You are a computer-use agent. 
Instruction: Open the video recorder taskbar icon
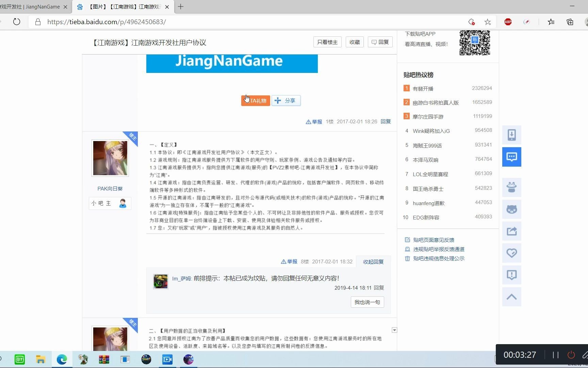[x=167, y=359]
